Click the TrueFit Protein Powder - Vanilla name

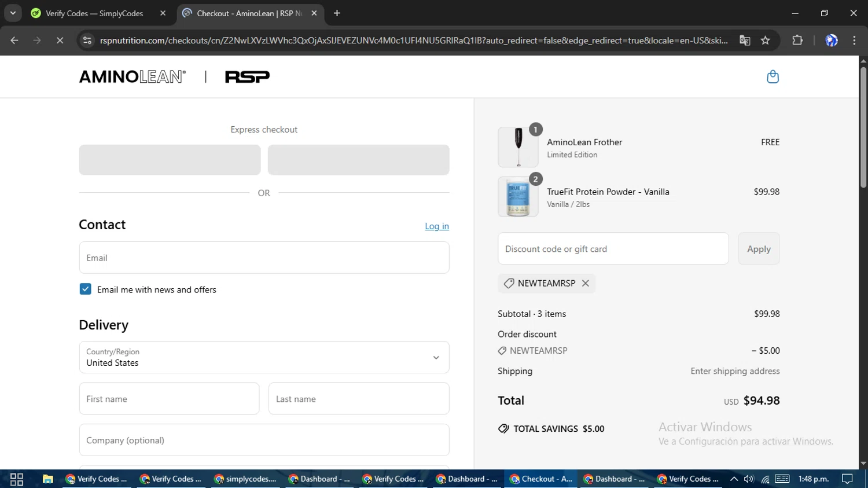point(608,192)
